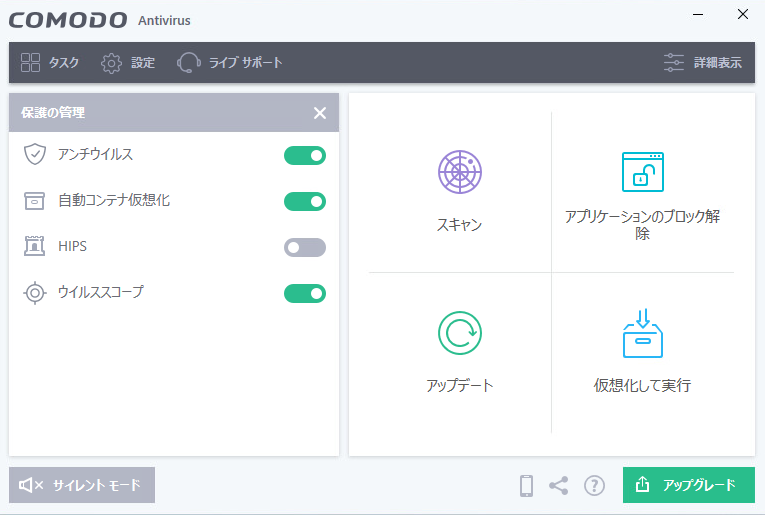Click the antivirus shield icon (アンチウイルス)
This screenshot has width=765, height=515.
[35, 154]
